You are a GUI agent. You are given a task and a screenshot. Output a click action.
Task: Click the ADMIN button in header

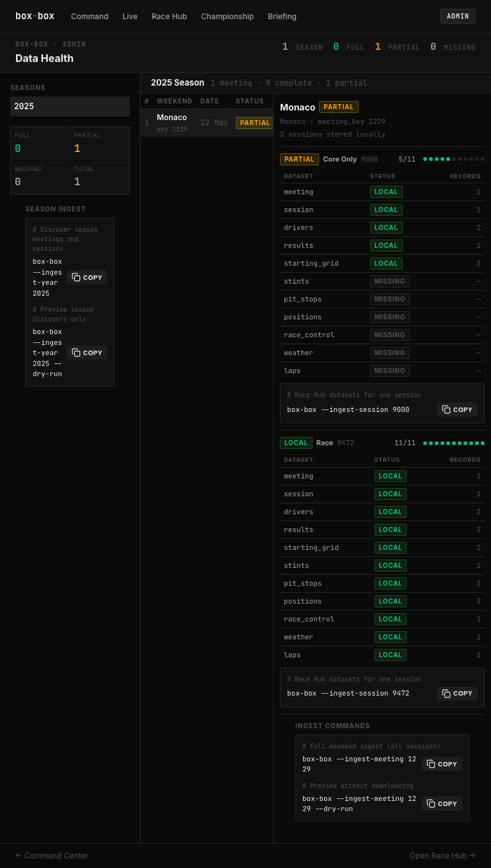[458, 16]
